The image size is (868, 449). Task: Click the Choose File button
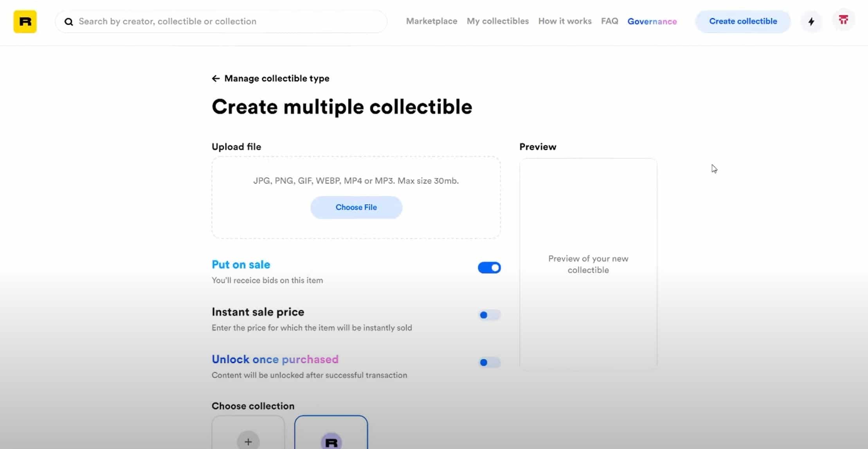click(x=356, y=207)
